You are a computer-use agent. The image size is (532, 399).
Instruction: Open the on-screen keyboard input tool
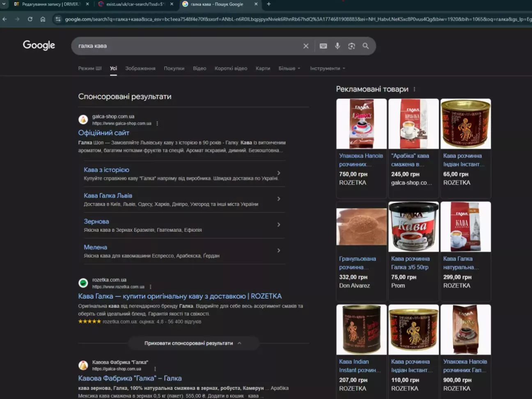[x=323, y=46]
